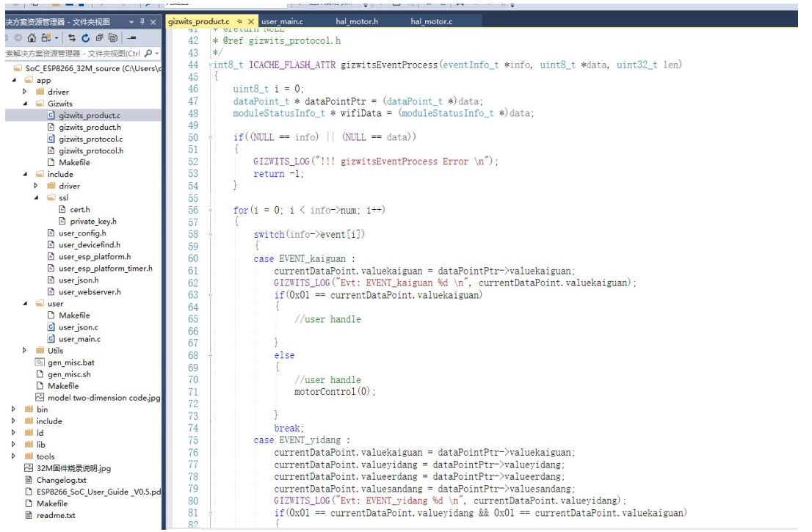
Task: Switch to the hal_motor.c tab
Action: [x=432, y=21]
